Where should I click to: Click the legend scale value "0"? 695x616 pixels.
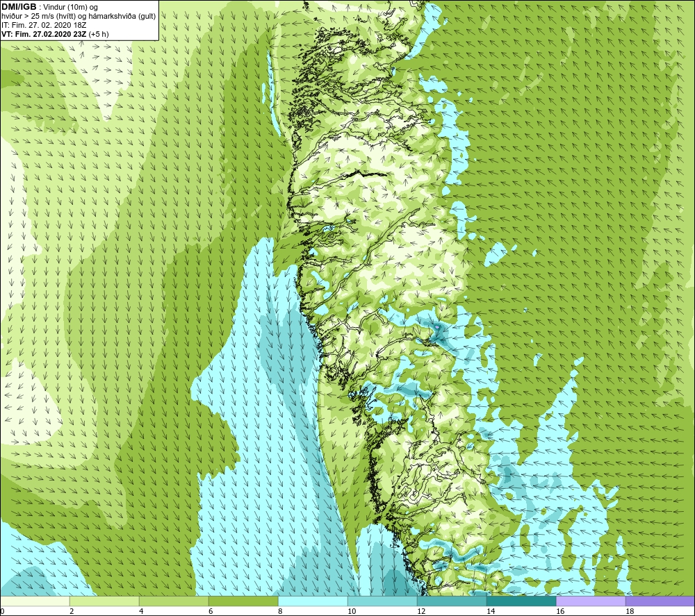2,611
